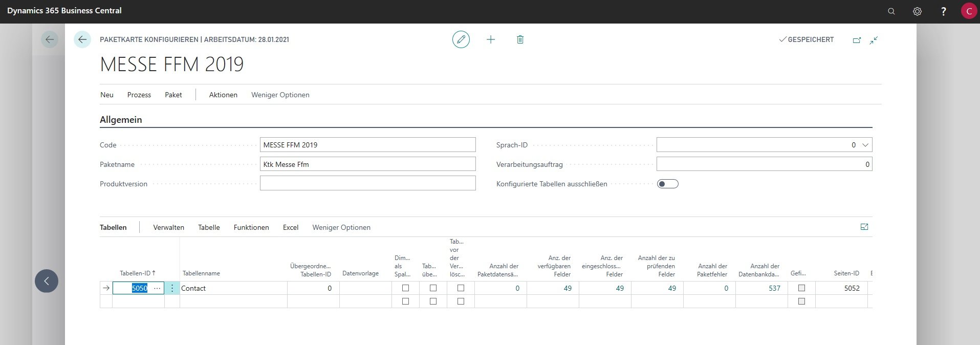Check Dim. als Spalten for Contact row
The height and width of the screenshot is (345, 980).
(x=405, y=288)
